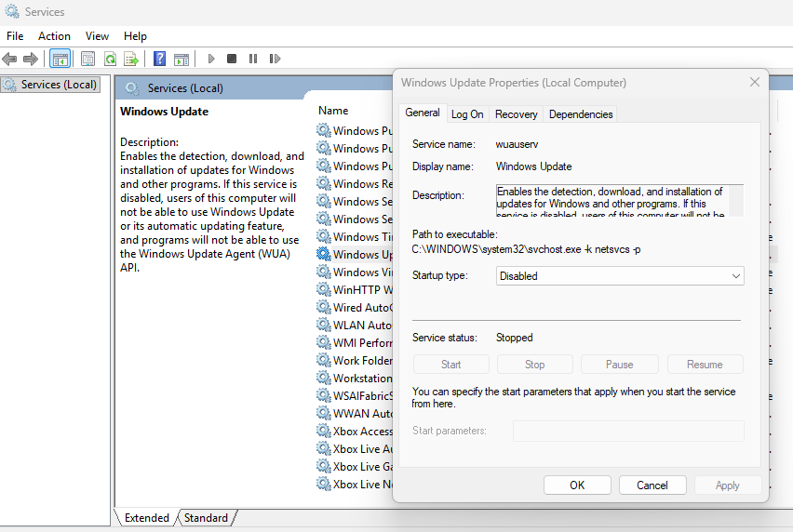Click the Start Service play icon
The image size is (793, 532).
(211, 59)
